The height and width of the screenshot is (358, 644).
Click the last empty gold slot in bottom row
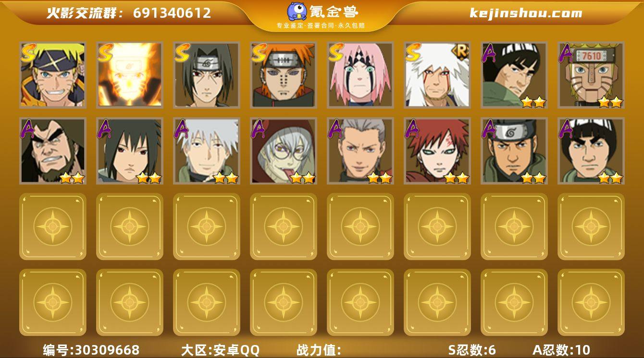tap(591, 302)
